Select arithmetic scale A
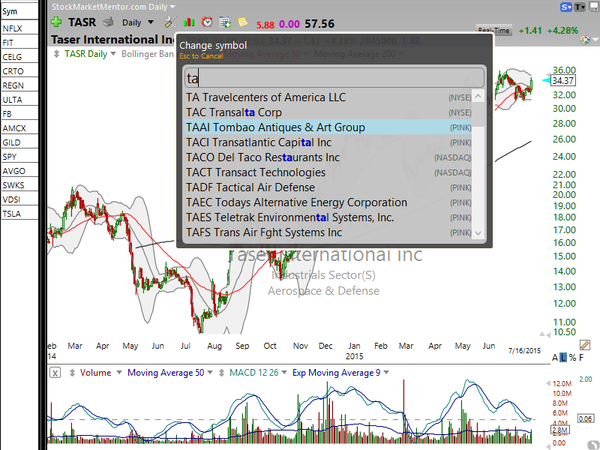The image size is (600, 450). pyautogui.click(x=555, y=358)
